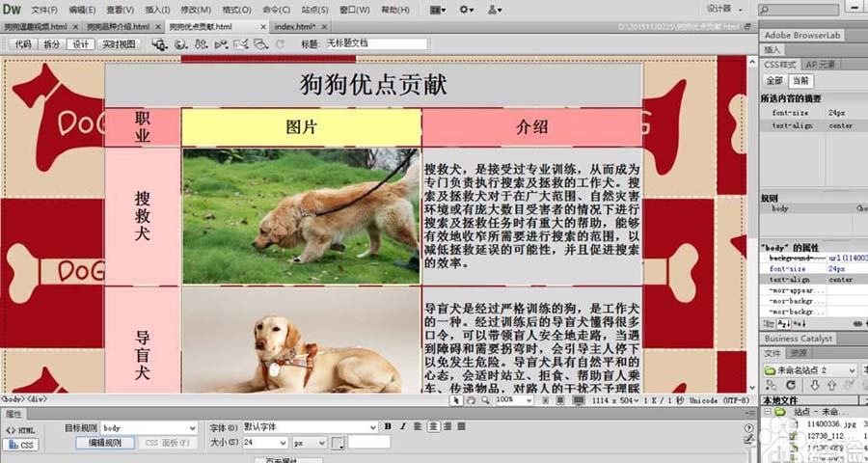Select the pointer Select tool in status bar
This screenshot has width=868, height=463.
point(456,400)
